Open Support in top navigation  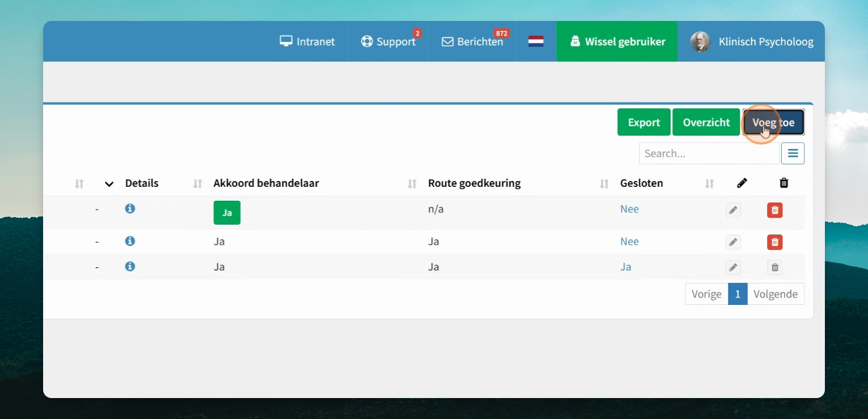[388, 41]
